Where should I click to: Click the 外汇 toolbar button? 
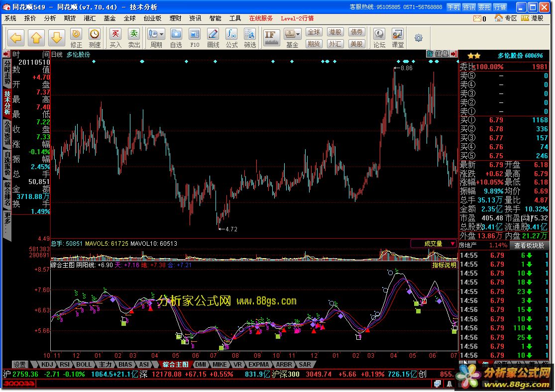[x=335, y=44]
